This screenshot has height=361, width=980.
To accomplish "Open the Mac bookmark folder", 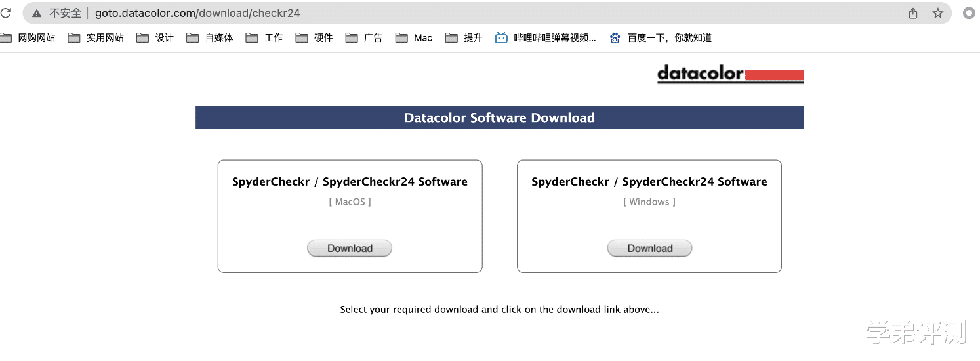I will click(414, 38).
